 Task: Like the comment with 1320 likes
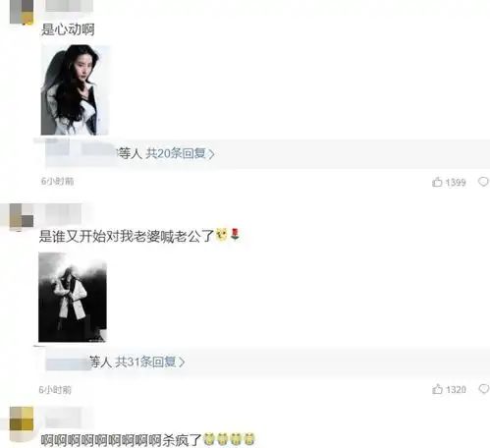437,389
